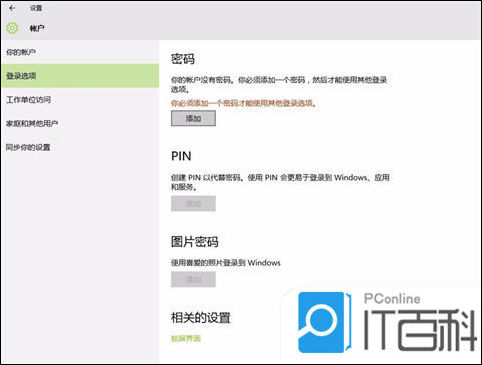Click the back arrow beside 设置
482x365 pixels.
click(12, 8)
